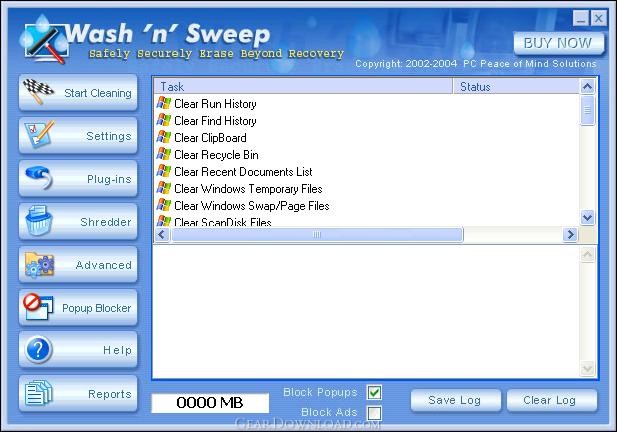Open the Start Cleaning section
The height and width of the screenshot is (432, 617).
click(78, 92)
